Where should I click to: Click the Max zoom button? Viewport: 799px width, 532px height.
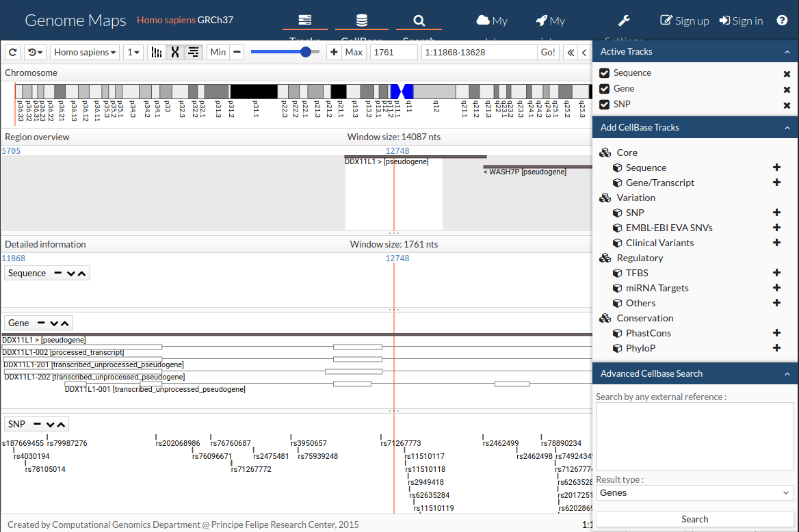(354, 52)
